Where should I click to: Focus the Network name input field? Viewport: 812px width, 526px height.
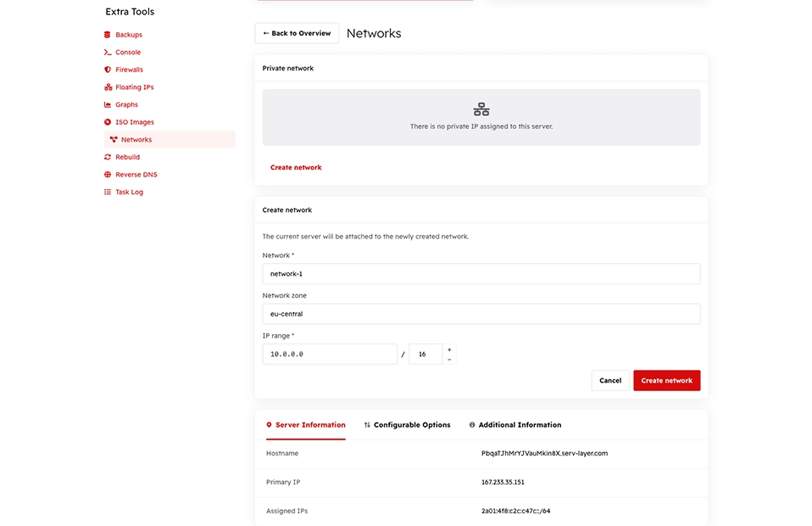click(481, 274)
